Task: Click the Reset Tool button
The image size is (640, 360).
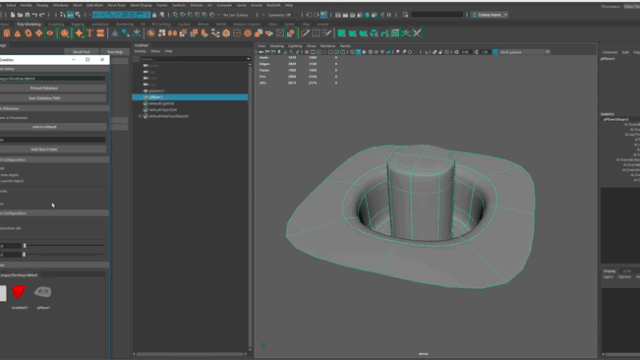Action: click(x=81, y=52)
